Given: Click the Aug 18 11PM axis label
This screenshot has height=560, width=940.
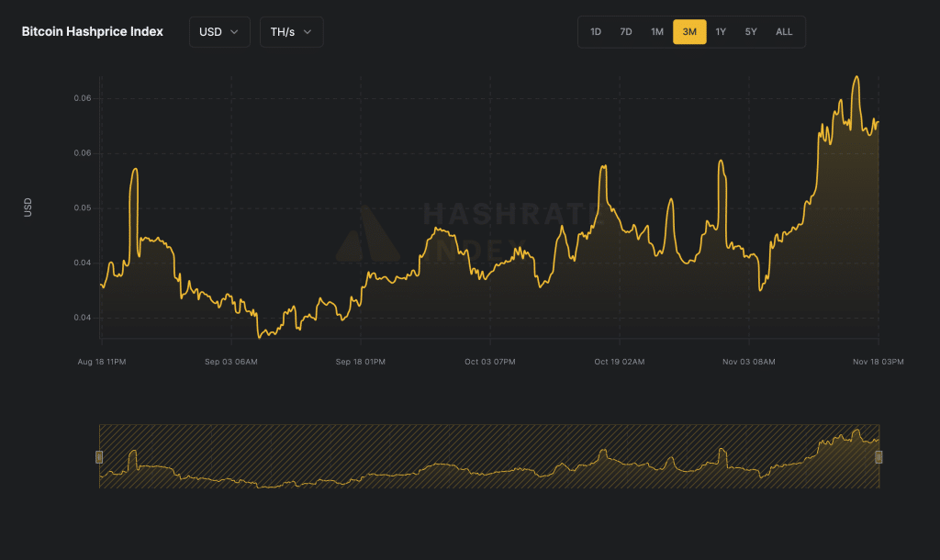Looking at the screenshot, I should coord(101,362).
